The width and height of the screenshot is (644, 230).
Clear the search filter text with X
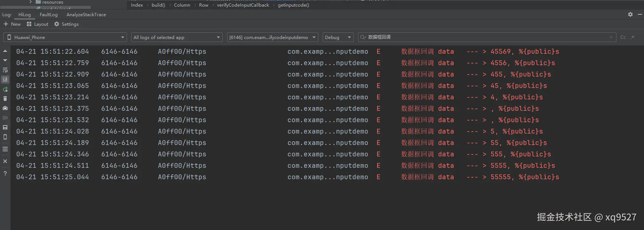[x=611, y=37]
